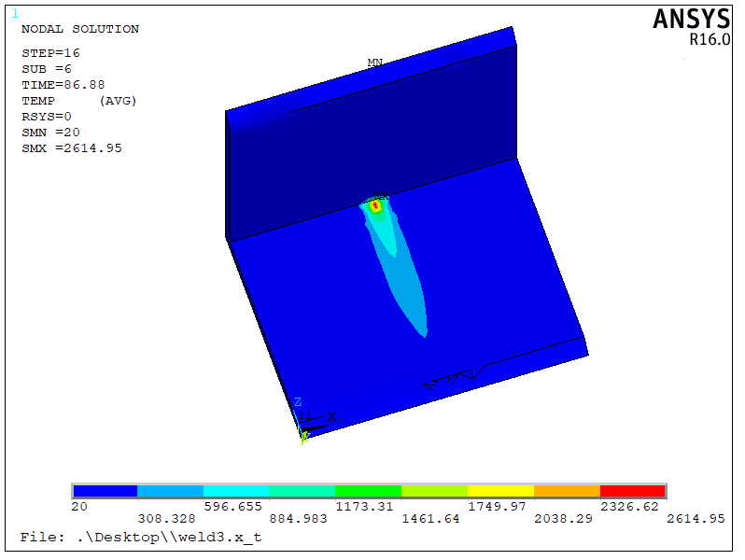This screenshot has height=560, width=745.
Task: Click the coordinate triad X axis label
Action: click(x=331, y=416)
